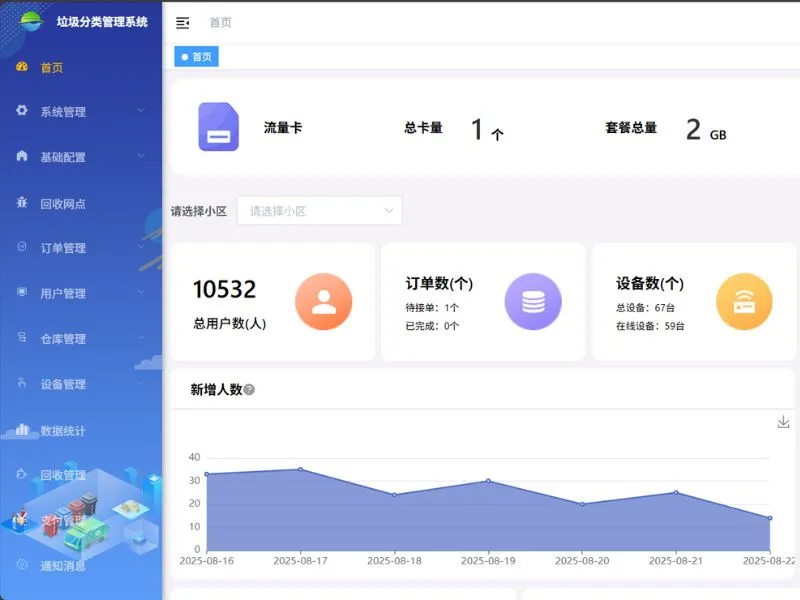Click the 首页 breadcrumb link in header
Screen dimensions: 800x600
[x=220, y=22]
